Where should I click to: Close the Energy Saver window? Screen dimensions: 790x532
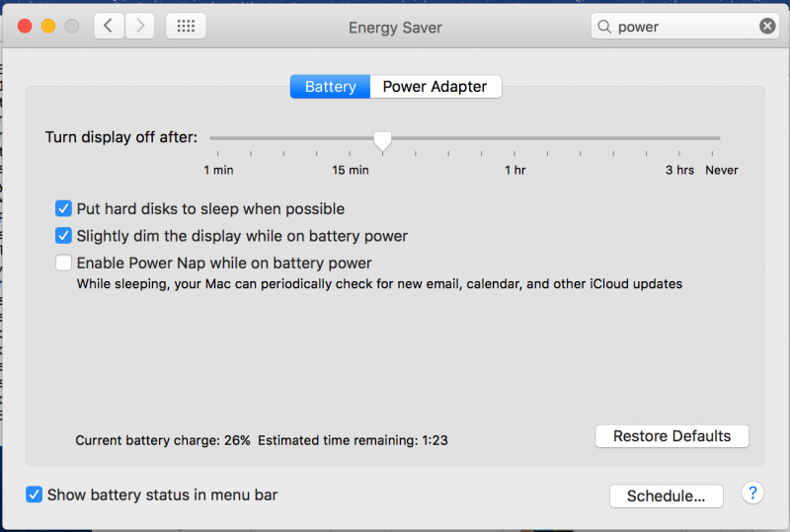click(25, 26)
